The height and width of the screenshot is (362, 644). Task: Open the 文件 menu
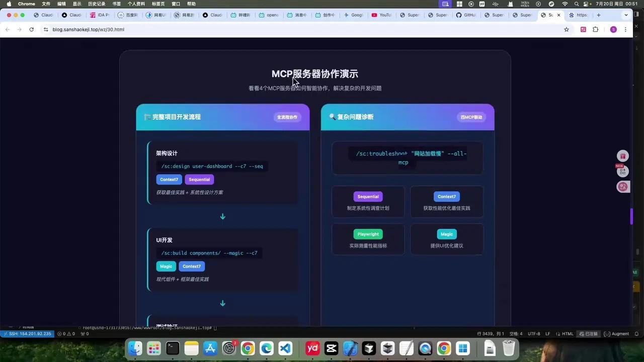pos(46,4)
